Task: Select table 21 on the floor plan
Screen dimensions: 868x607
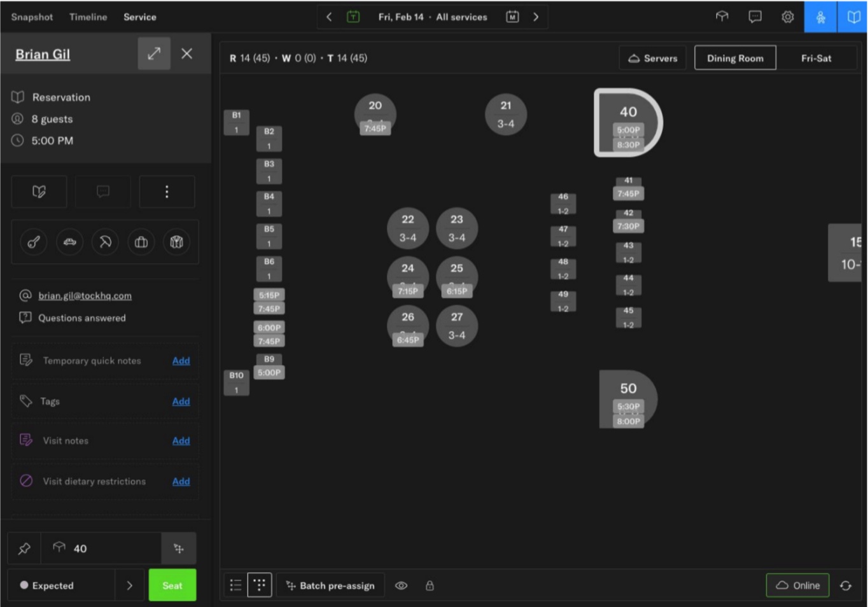Action: [x=505, y=115]
